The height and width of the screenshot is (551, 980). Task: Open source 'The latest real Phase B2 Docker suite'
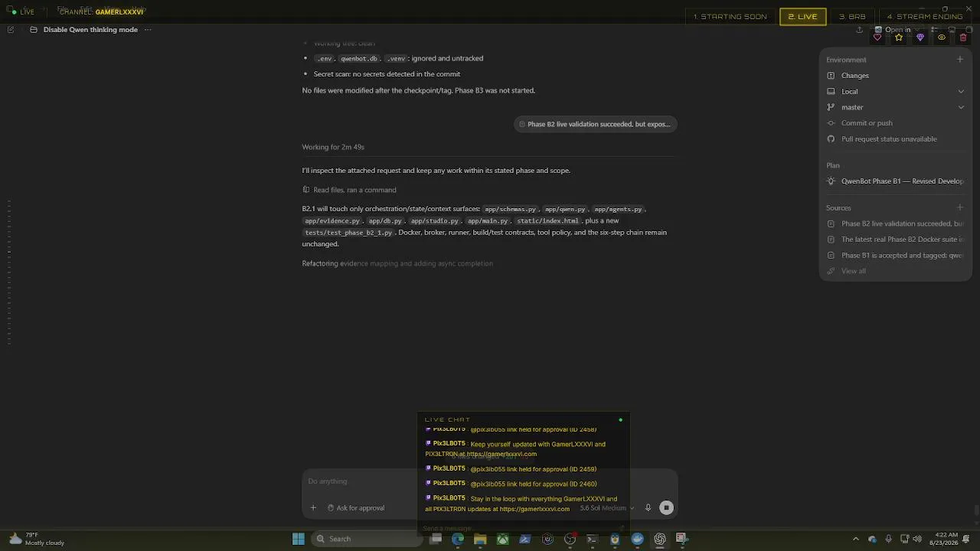(x=895, y=240)
